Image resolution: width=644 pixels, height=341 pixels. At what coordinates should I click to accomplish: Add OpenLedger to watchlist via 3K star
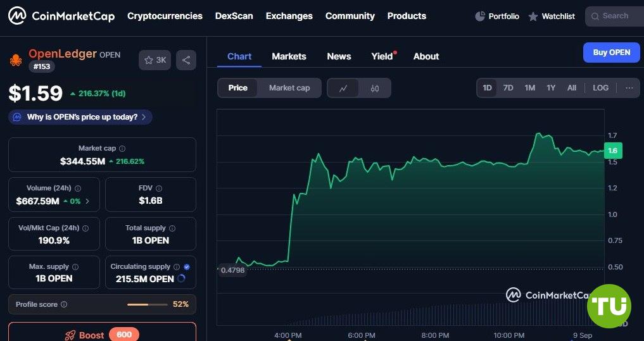tap(155, 60)
